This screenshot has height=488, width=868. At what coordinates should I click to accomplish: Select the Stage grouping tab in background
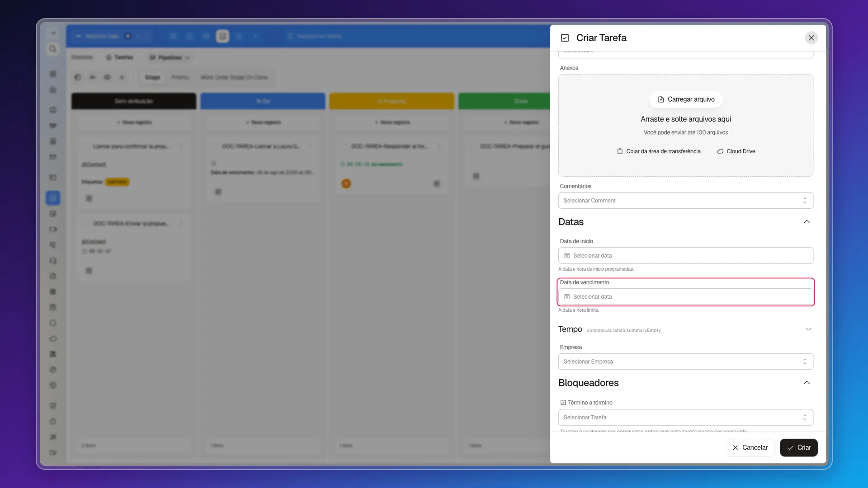[152, 77]
